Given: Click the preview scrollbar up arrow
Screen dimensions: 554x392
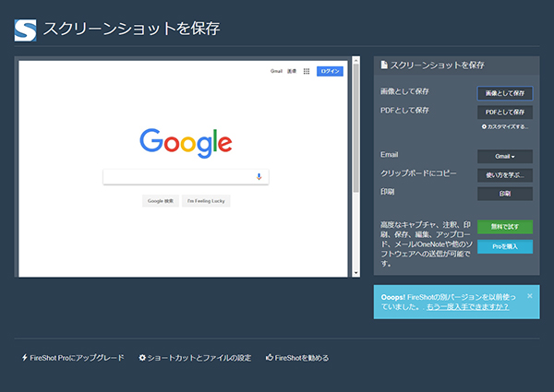Looking at the screenshot, I should [355, 61].
